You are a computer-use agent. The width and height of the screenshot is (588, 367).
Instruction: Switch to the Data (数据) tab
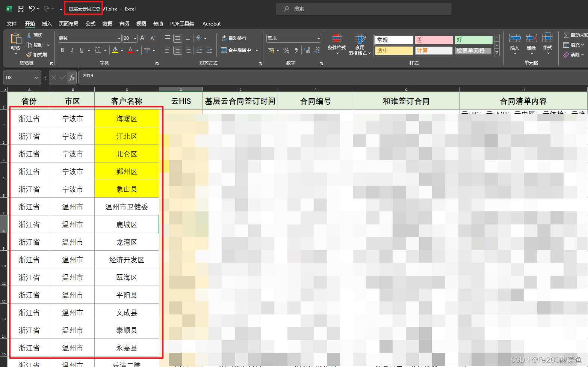coord(107,24)
